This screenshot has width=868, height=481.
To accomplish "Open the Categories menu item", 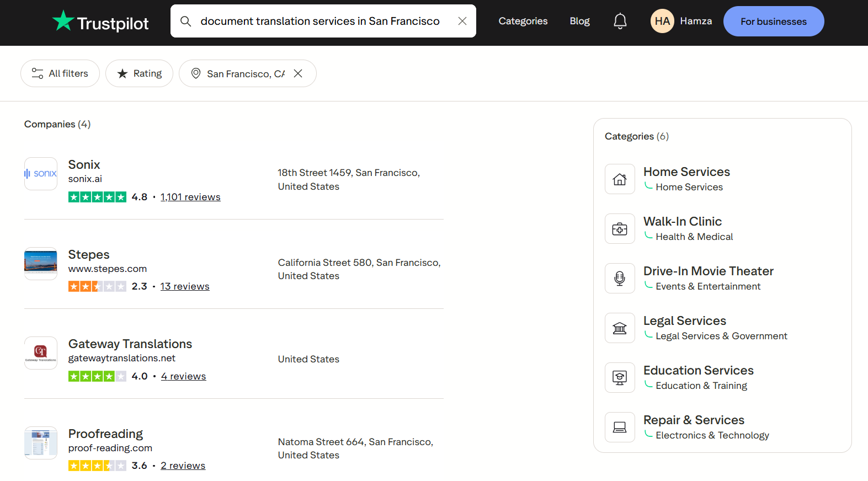I will point(523,21).
